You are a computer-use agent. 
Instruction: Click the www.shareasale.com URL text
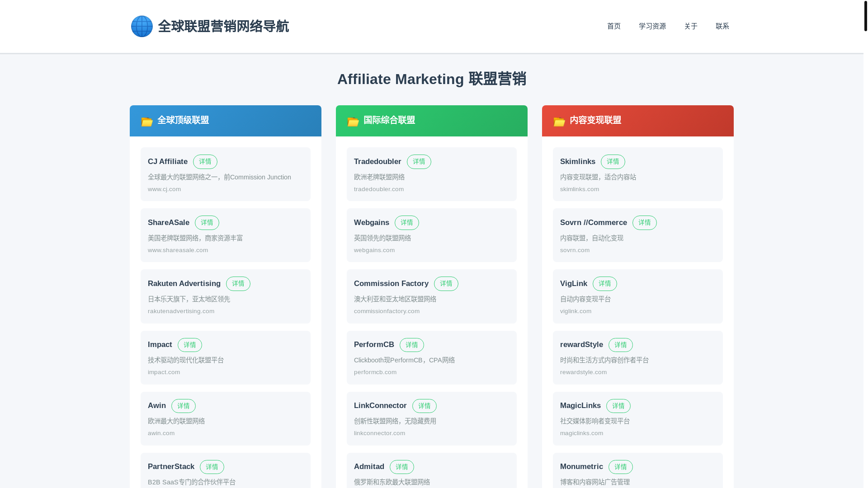click(178, 250)
